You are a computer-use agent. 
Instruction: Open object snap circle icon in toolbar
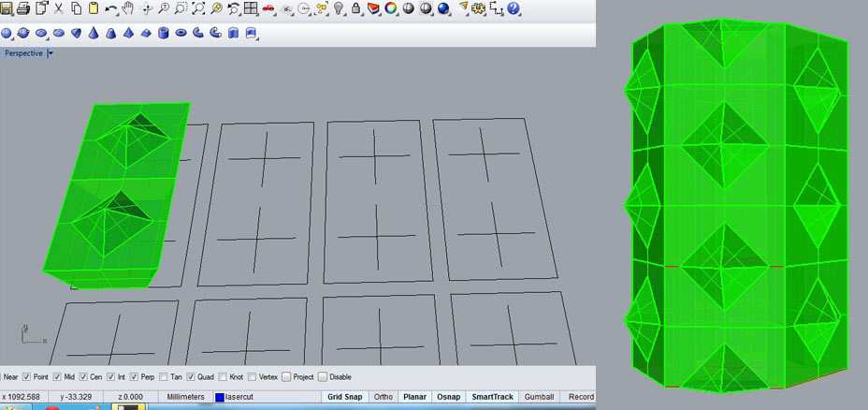pos(303,8)
